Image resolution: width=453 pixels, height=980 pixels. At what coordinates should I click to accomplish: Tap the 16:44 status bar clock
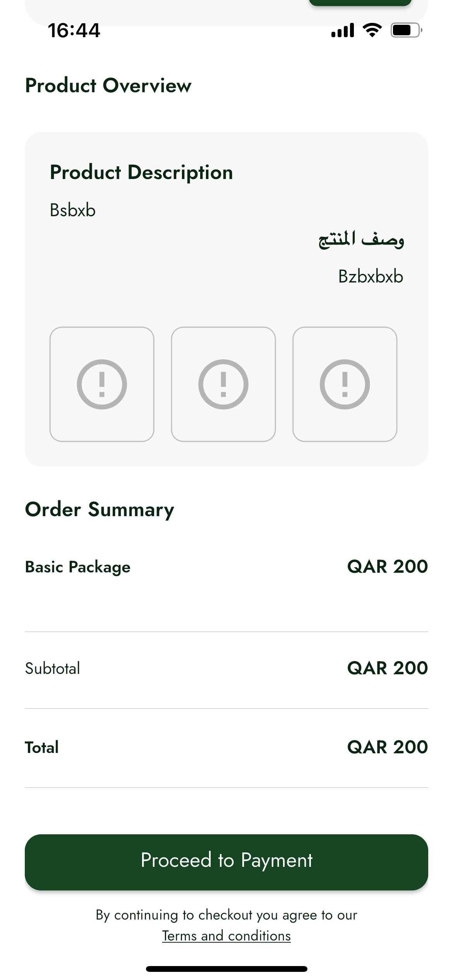pyautogui.click(x=74, y=30)
